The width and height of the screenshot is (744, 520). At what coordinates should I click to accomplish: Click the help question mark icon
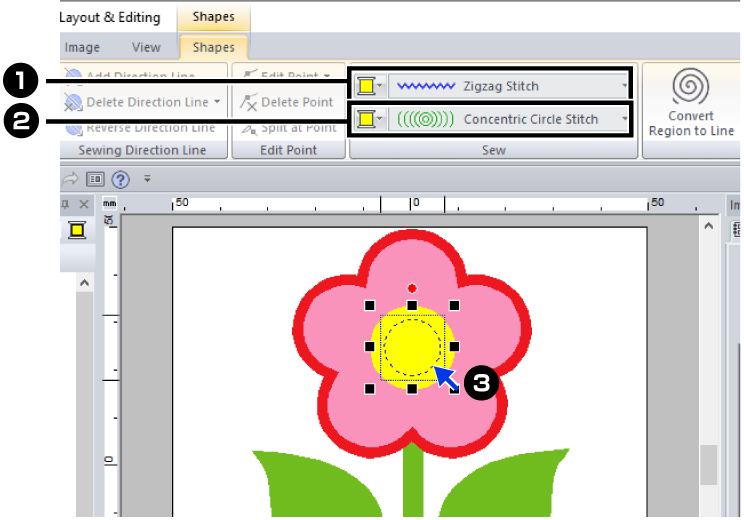121,180
